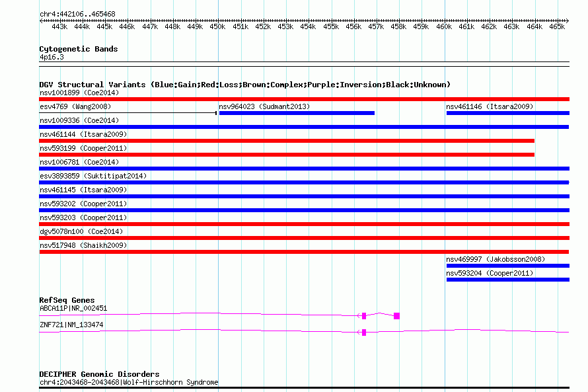Open variant nsv469997 (Jakobsson2008) label

(x=496, y=259)
